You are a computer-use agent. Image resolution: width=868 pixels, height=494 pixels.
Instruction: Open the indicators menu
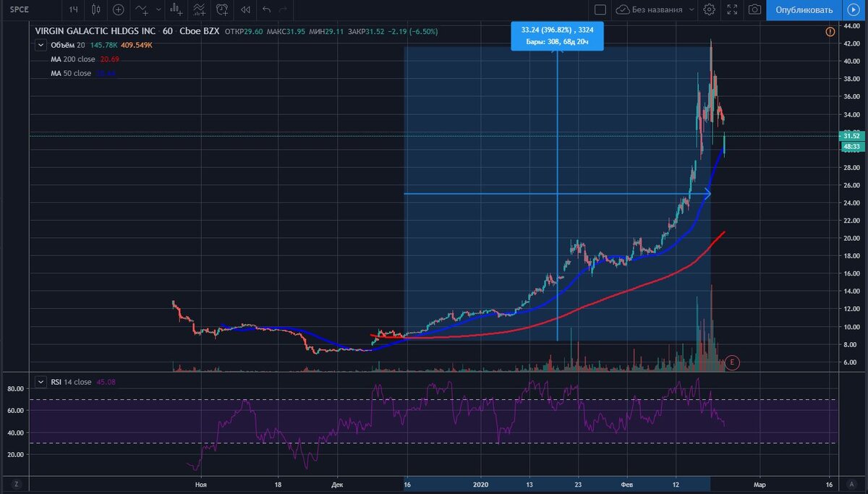[x=142, y=10]
